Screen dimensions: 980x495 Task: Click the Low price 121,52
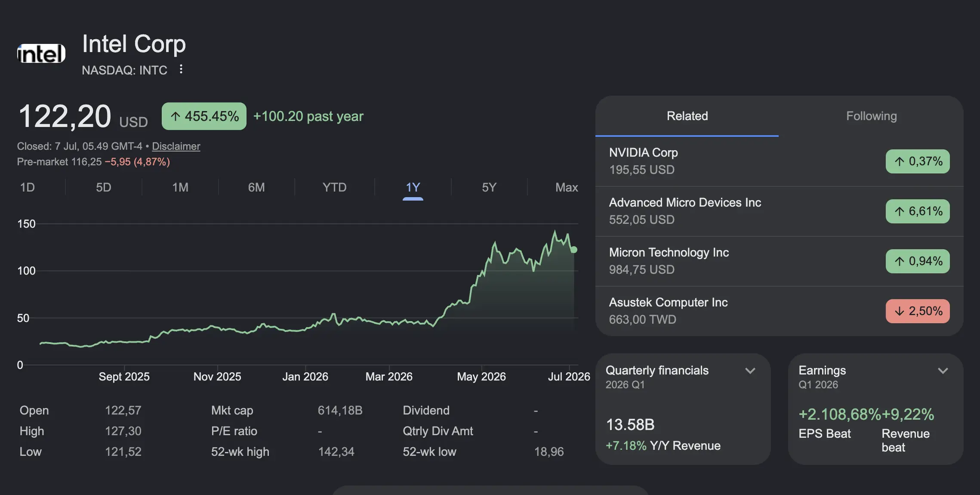(123, 452)
